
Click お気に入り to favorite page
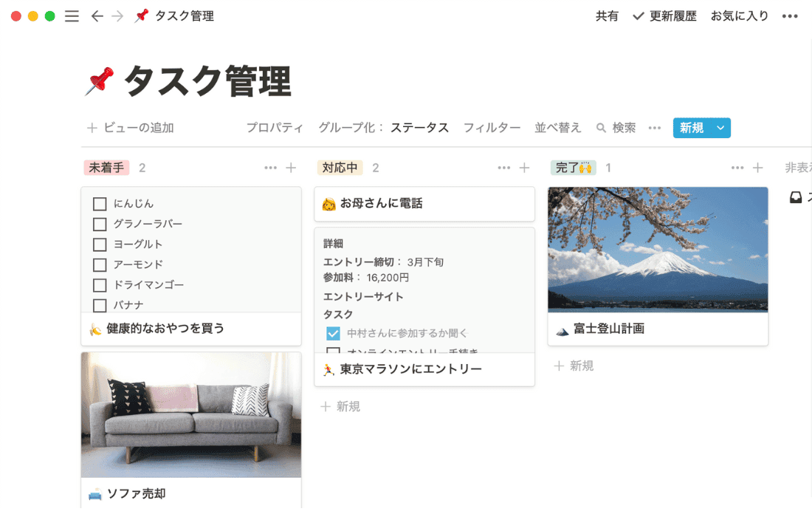point(740,16)
